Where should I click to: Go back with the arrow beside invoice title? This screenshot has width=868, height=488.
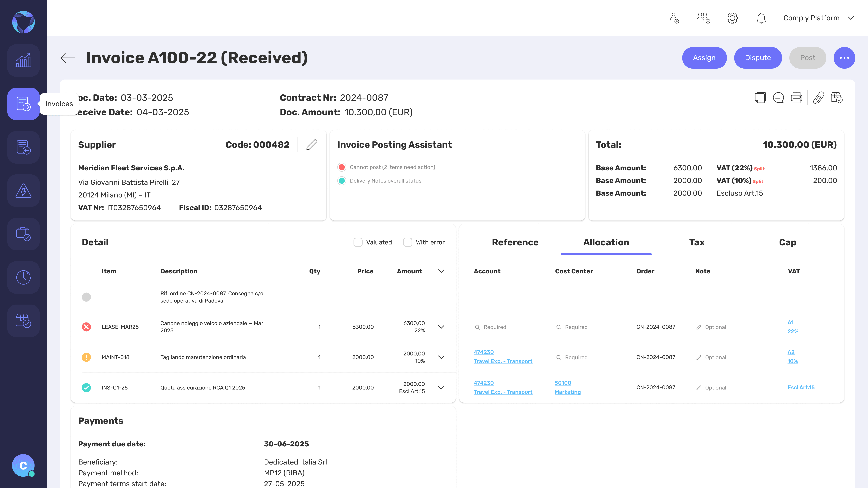[68, 58]
